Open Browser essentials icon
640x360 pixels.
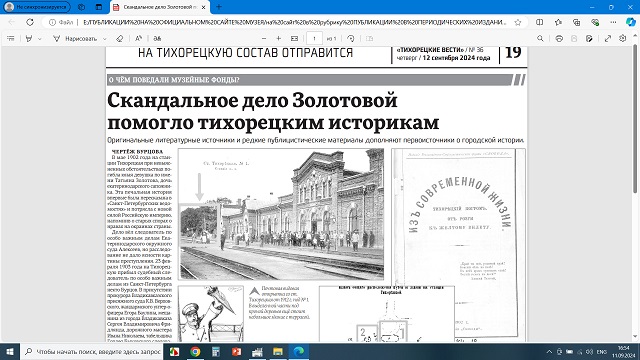pyautogui.click(x=595, y=22)
